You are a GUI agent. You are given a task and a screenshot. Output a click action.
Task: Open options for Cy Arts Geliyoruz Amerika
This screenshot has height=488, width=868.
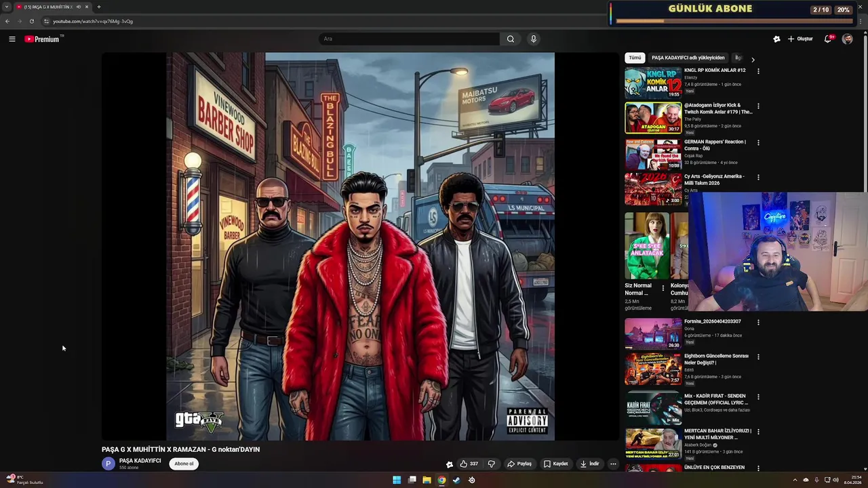pyautogui.click(x=758, y=178)
